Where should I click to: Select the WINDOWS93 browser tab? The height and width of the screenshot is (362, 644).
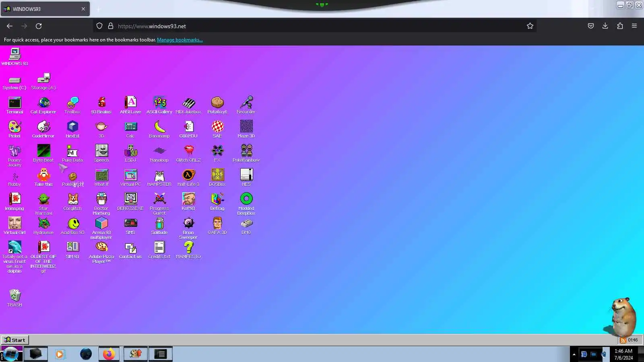point(45,9)
